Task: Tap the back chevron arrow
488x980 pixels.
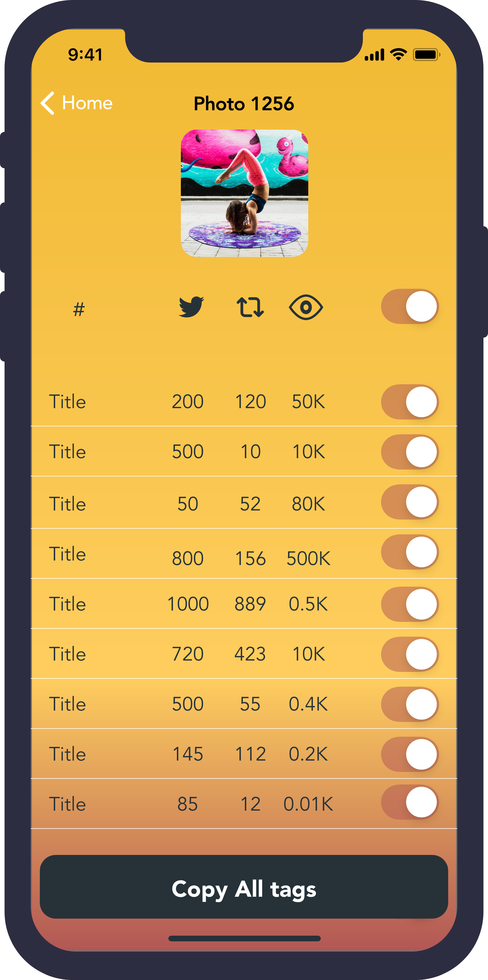Action: [x=47, y=103]
